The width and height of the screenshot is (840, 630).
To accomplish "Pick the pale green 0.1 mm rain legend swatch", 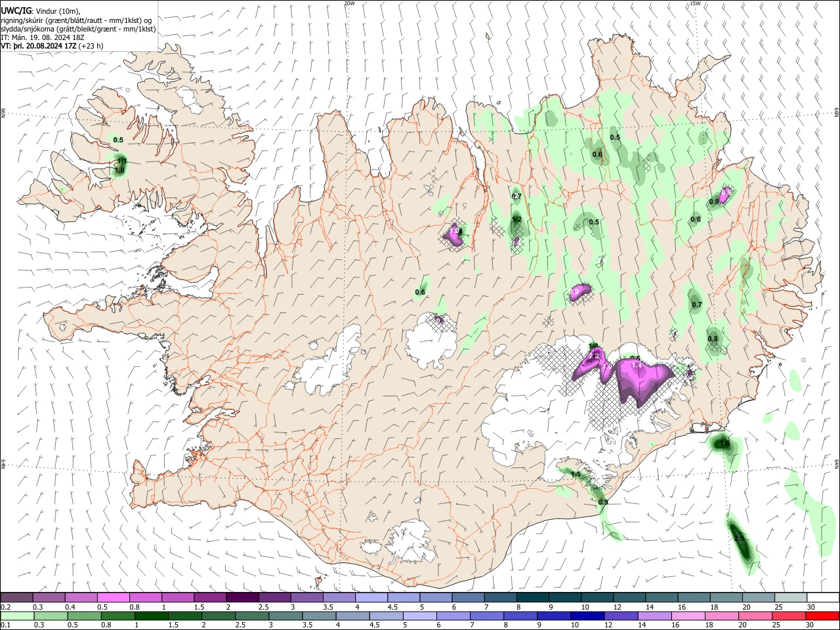I will (17, 616).
